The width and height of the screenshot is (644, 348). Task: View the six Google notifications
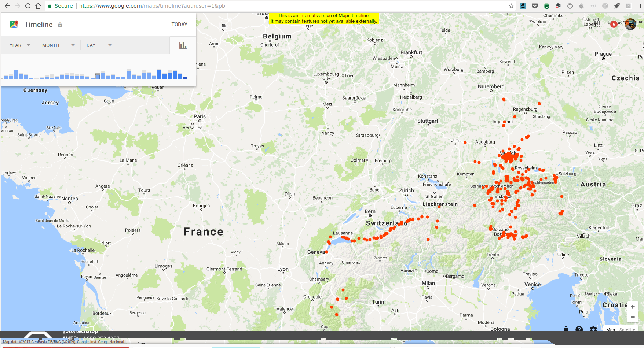pyautogui.click(x=614, y=24)
